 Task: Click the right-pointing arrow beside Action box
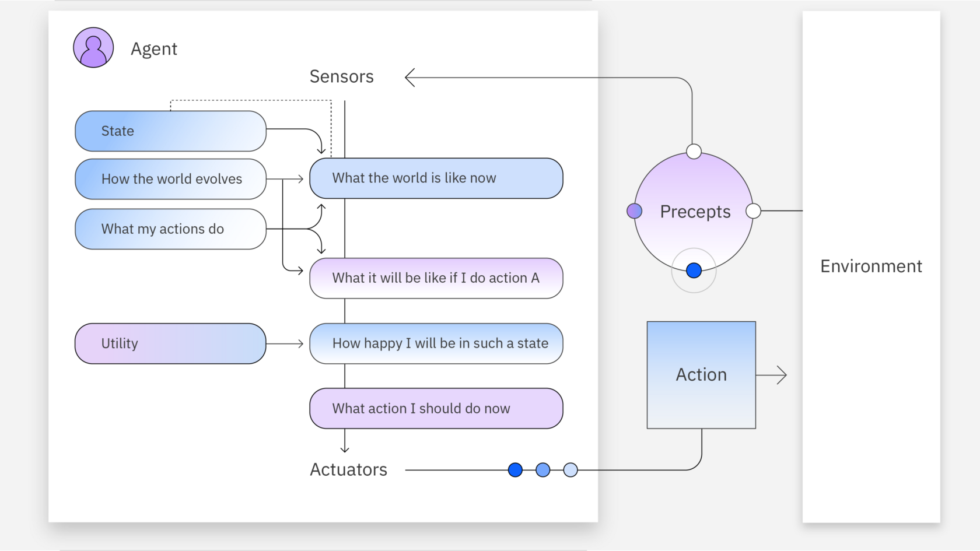click(x=780, y=375)
